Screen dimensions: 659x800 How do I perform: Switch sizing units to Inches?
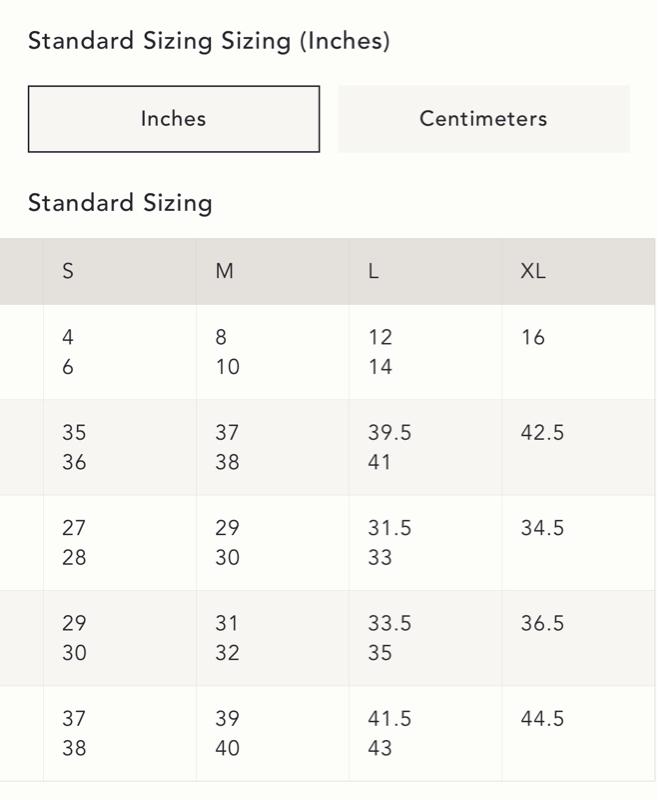coord(174,119)
